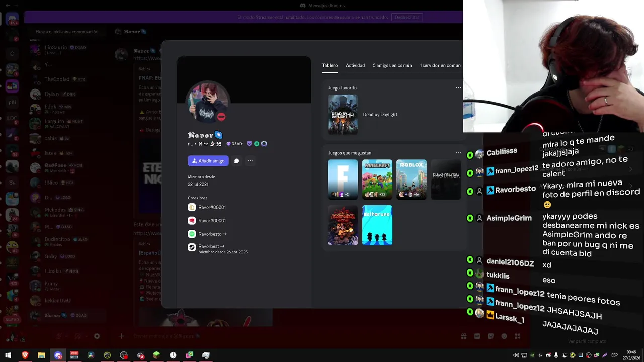Viewport: 644px width, 362px height.
Task: Open the Meliodas direct message
Action: click(x=67, y=212)
